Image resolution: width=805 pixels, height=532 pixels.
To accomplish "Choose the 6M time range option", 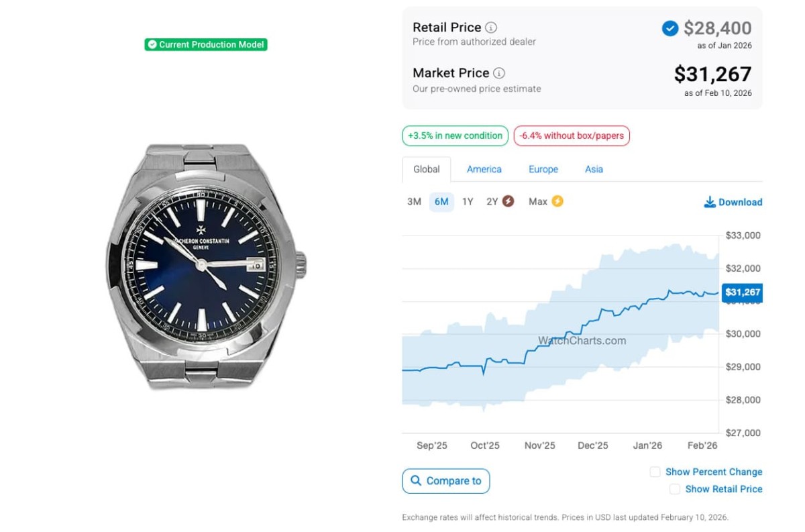I will point(441,202).
